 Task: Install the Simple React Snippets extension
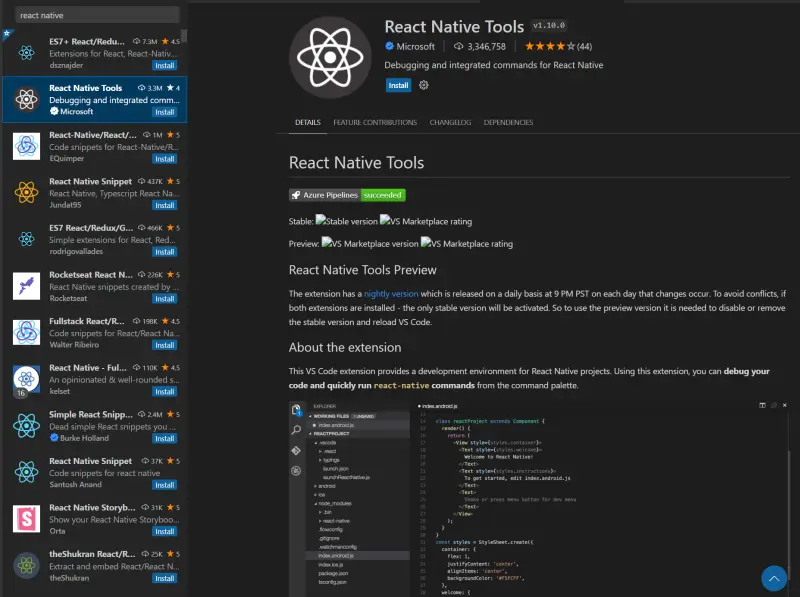[165, 438]
